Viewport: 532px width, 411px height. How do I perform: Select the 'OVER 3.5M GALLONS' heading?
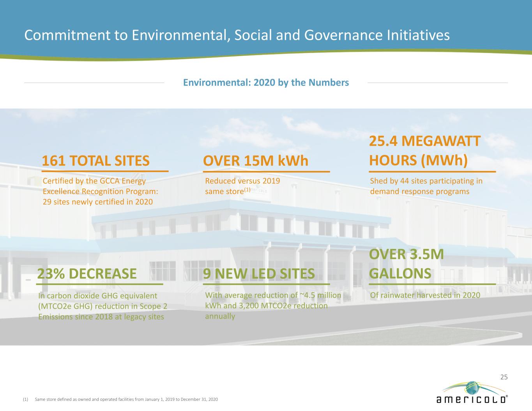[x=406, y=264]
